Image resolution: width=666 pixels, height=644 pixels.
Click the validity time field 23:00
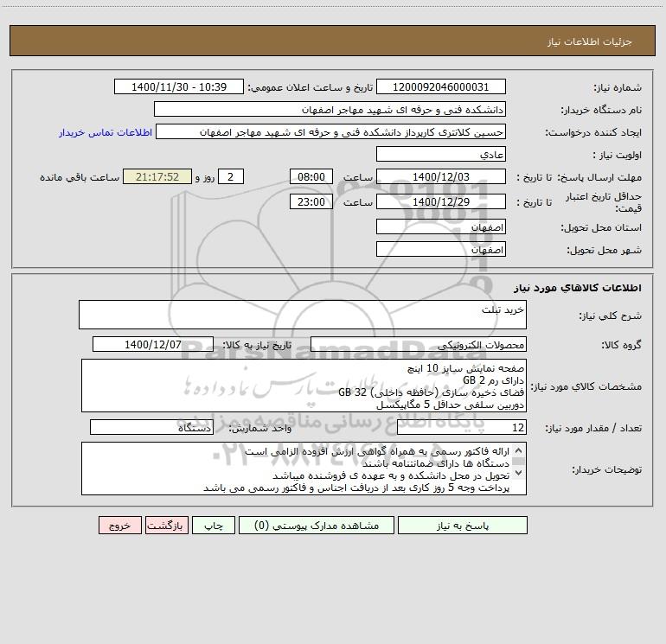click(311, 201)
